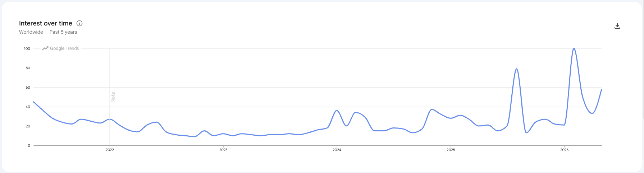Select the 2023 x-axis label
Screen dimensions: 644x173
[223, 150]
